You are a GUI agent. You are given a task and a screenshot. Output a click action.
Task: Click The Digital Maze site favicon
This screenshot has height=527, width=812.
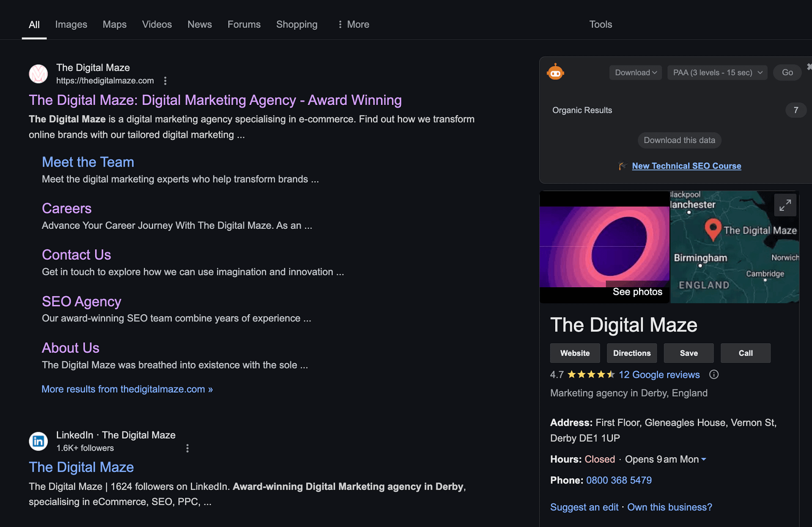(x=38, y=74)
